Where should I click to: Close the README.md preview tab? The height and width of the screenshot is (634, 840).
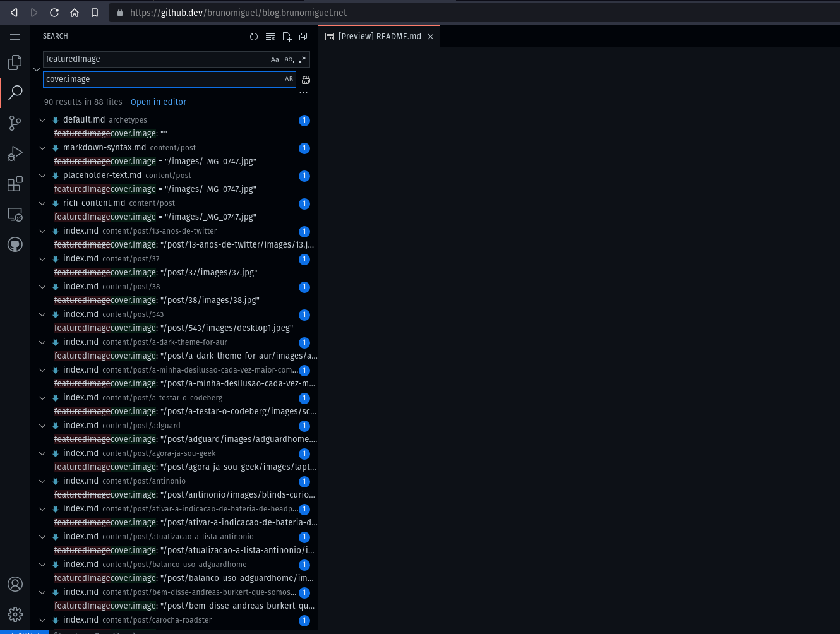tap(431, 37)
